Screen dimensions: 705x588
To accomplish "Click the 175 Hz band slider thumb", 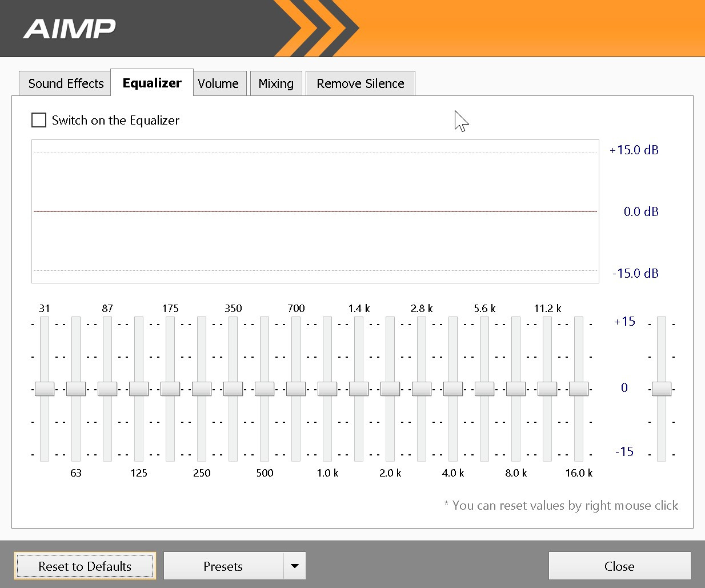I will pyautogui.click(x=170, y=389).
